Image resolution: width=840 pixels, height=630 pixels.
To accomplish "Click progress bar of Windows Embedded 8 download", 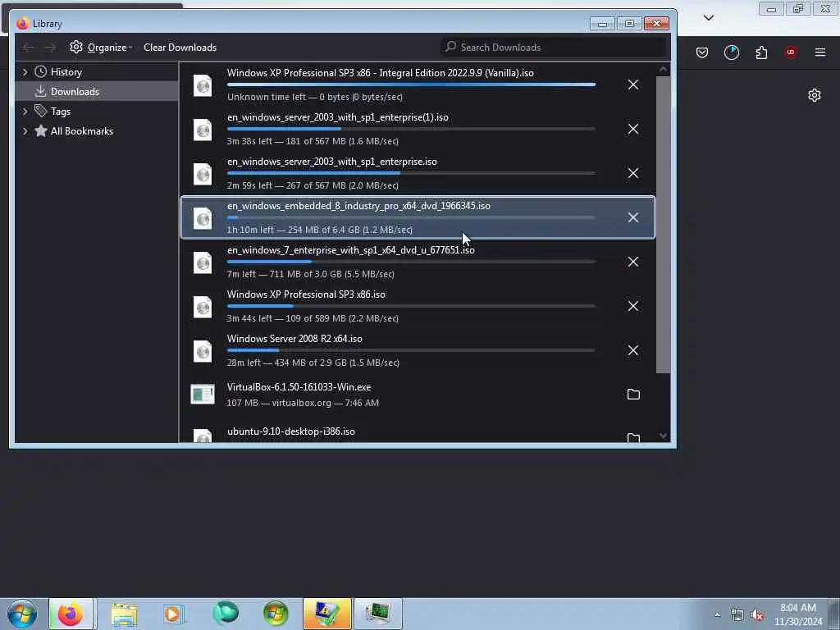I will point(411,217).
